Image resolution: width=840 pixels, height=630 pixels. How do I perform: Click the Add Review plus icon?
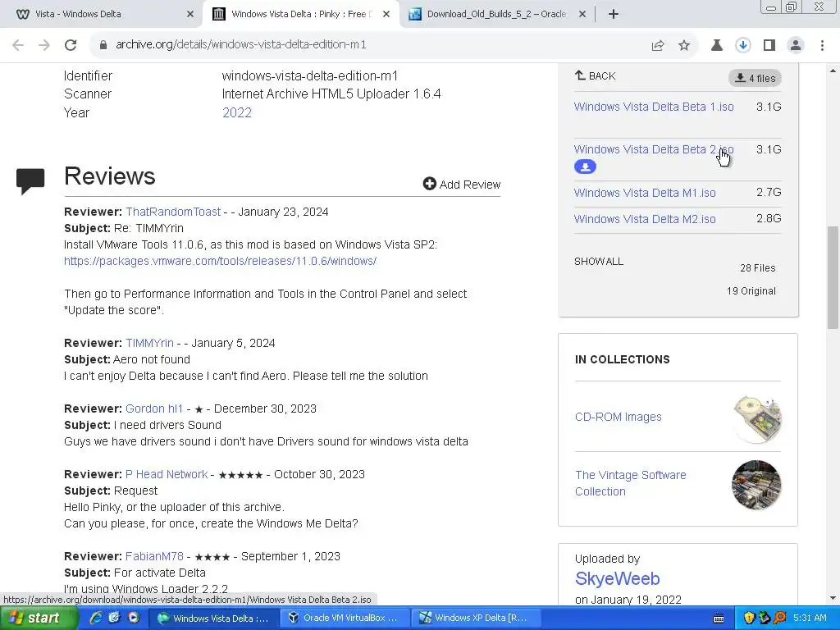click(429, 184)
